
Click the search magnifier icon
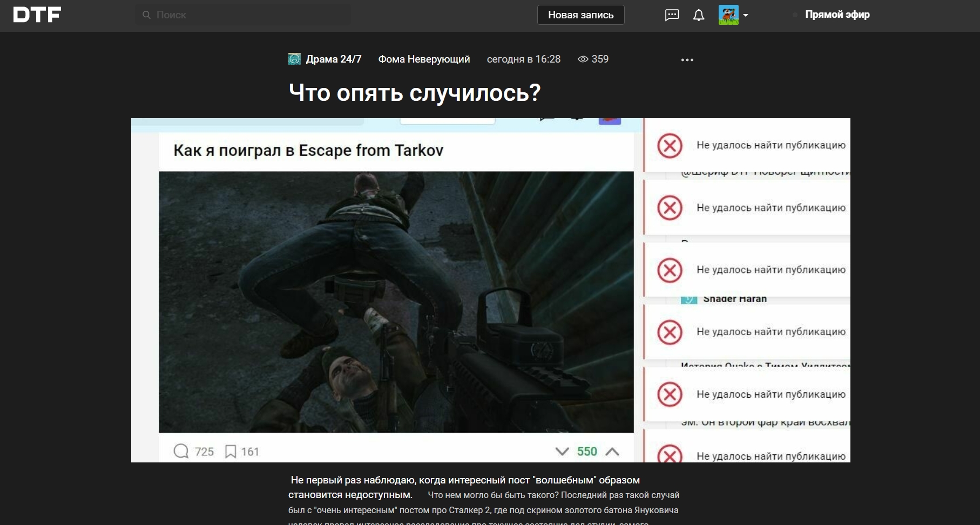tap(146, 15)
